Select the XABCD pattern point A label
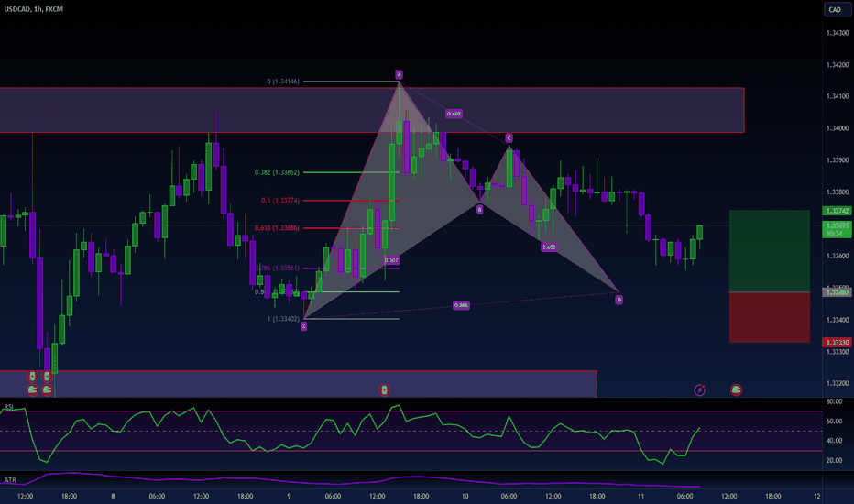 tap(399, 74)
